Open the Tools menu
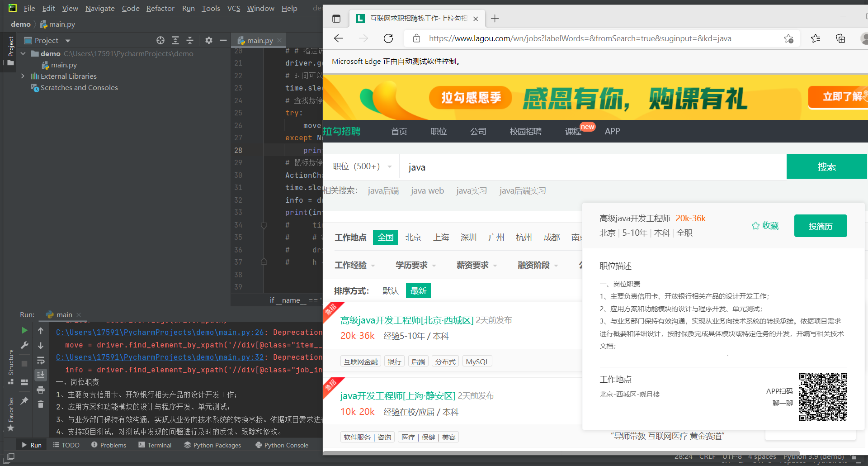Viewport: 868px width, 466px height. 211,8
